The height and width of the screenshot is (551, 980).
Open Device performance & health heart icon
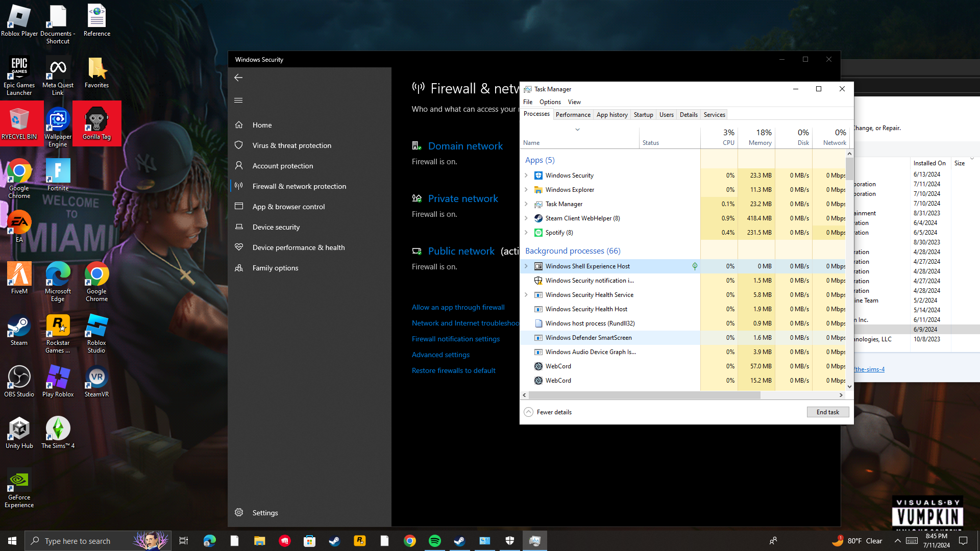tap(238, 247)
